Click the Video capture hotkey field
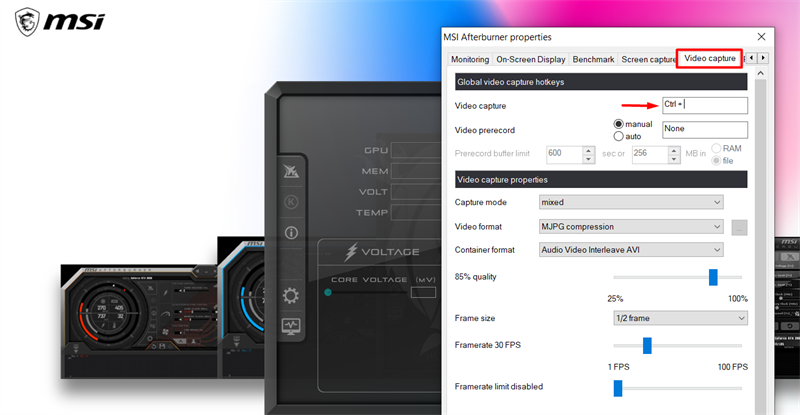The height and width of the screenshot is (415, 800). click(705, 105)
